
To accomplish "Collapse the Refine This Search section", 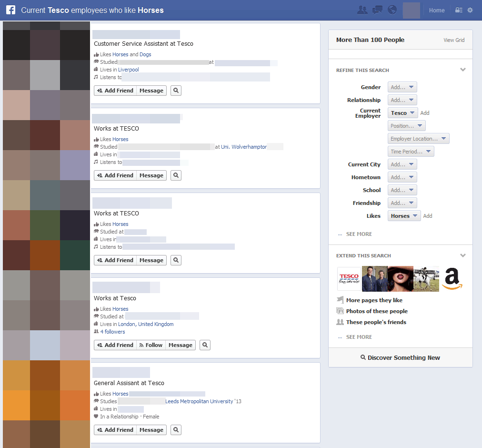I will click(462, 70).
